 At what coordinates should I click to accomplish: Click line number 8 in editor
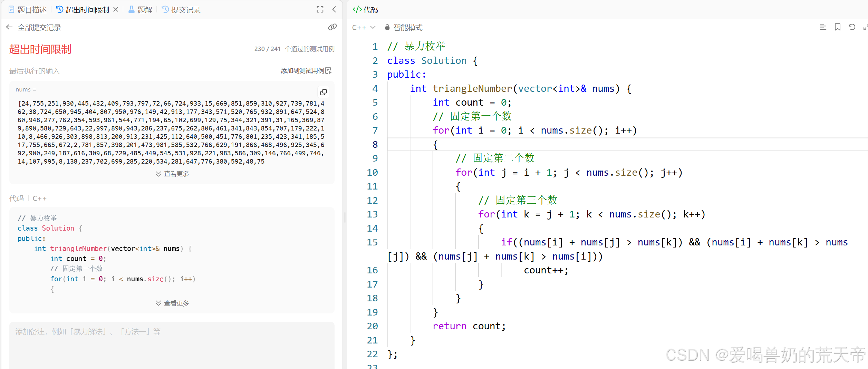375,145
